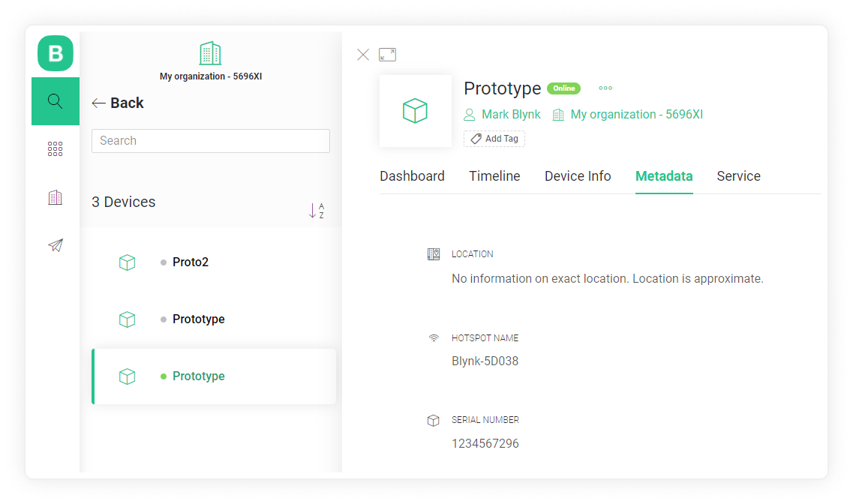
Task: Click the Blynk logo icon
Action: (56, 53)
